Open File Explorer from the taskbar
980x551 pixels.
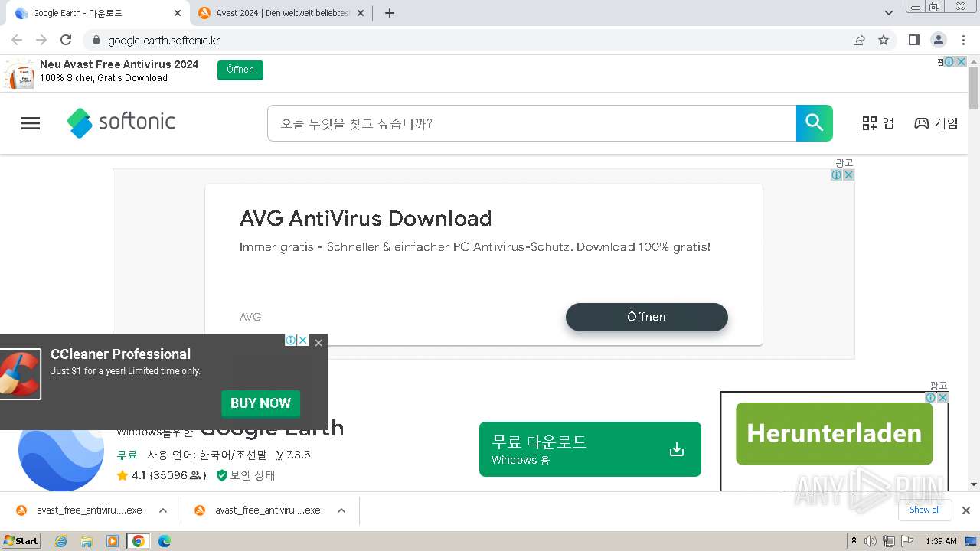[87, 541]
